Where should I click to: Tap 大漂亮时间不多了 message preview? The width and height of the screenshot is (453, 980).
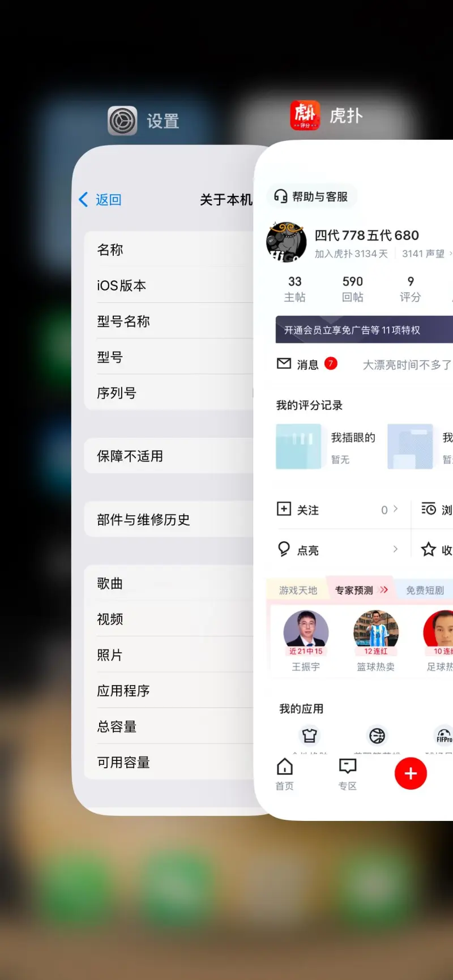coord(407,365)
